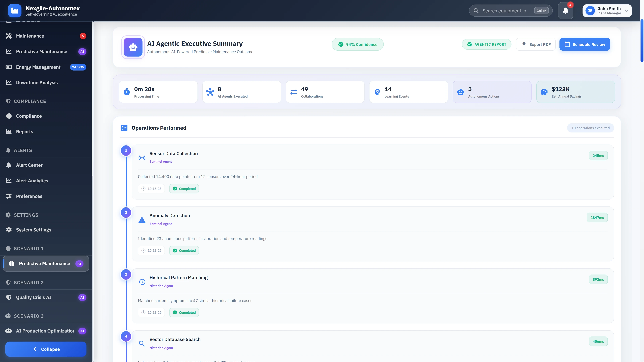The width and height of the screenshot is (644, 362).
Task: Click the Anomaly Detection warning triangle icon
Action: coord(142,220)
